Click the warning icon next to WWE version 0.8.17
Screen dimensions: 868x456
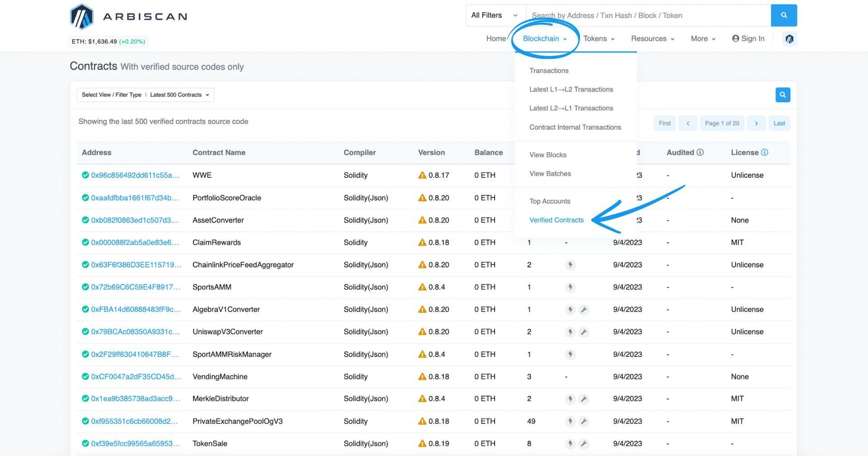pos(422,175)
